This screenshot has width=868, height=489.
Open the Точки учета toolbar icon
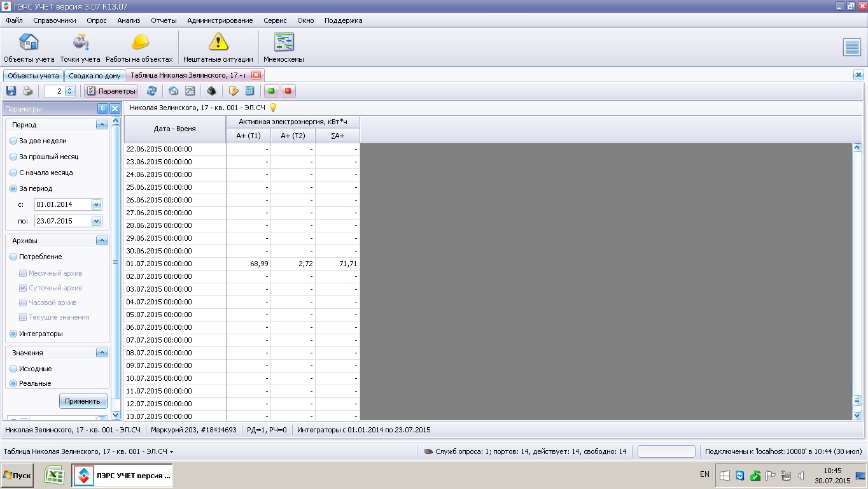[x=80, y=48]
